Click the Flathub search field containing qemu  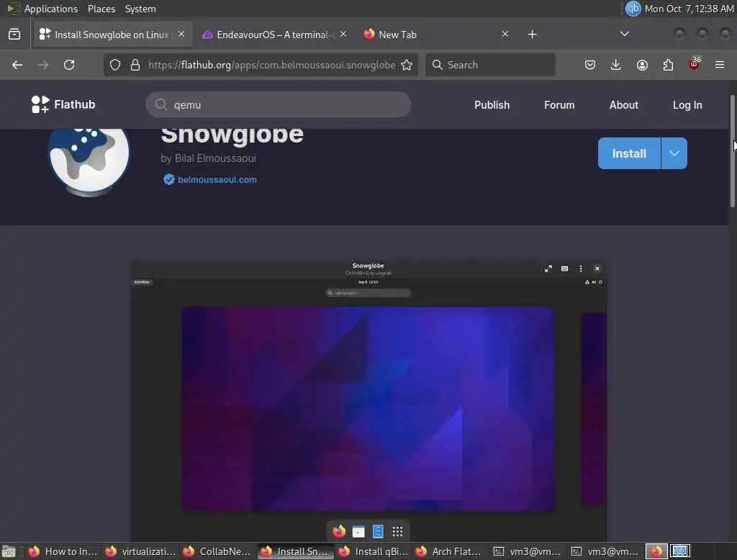(x=279, y=104)
